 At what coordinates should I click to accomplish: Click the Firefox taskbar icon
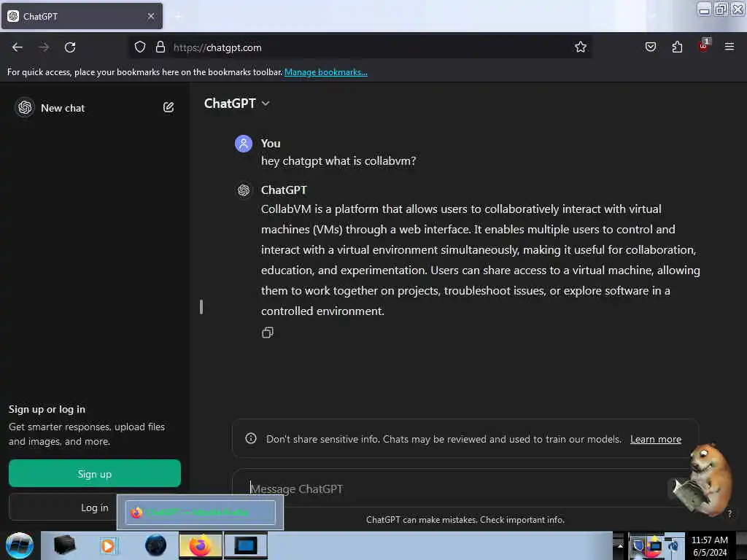(x=201, y=545)
